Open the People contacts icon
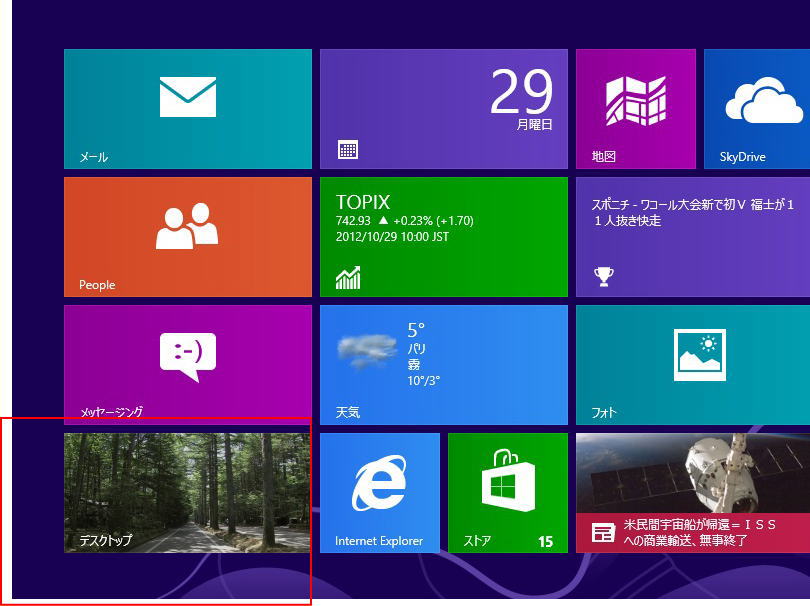This screenshot has width=810, height=606. 187,226
